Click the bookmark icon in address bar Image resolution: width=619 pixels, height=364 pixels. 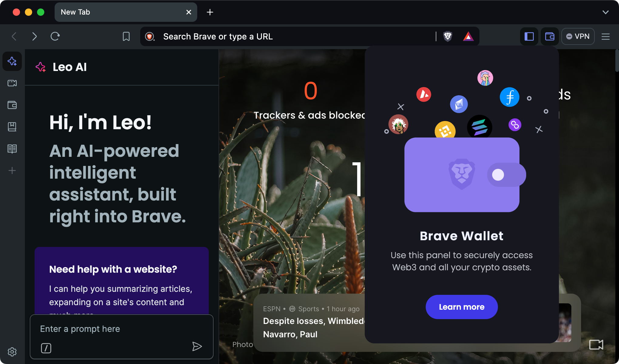(x=126, y=36)
